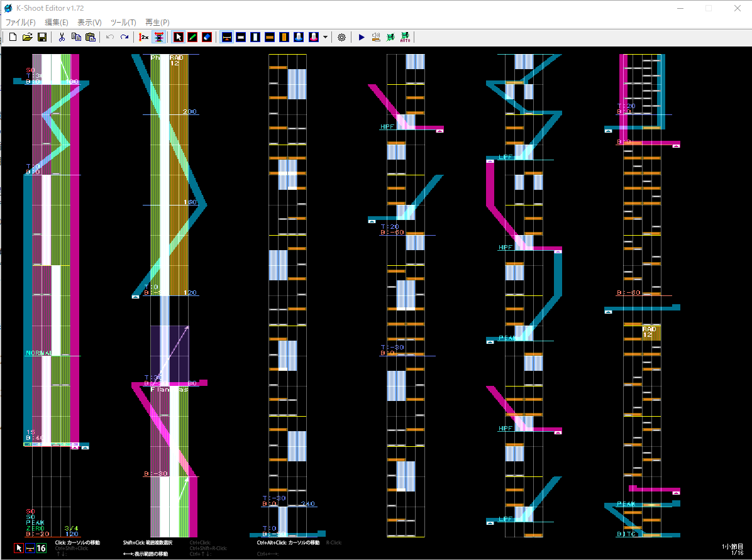Click the 1小節目 measure indicator
This screenshot has width=752, height=560.
pos(733,546)
